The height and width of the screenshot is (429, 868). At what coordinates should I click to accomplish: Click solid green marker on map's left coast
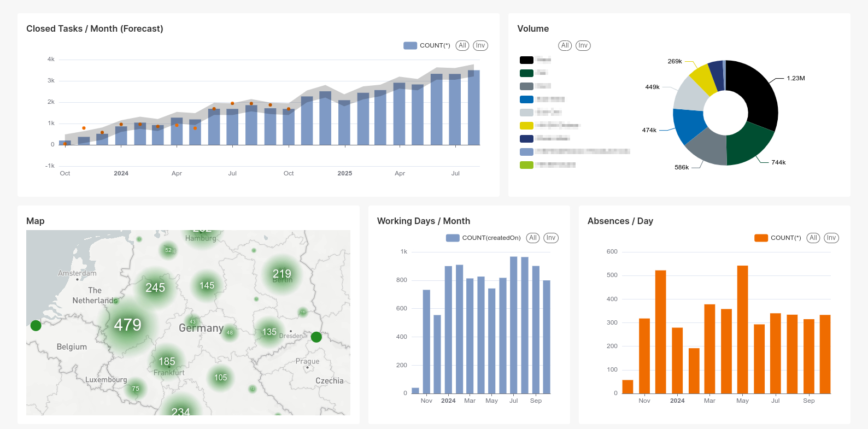(x=36, y=326)
